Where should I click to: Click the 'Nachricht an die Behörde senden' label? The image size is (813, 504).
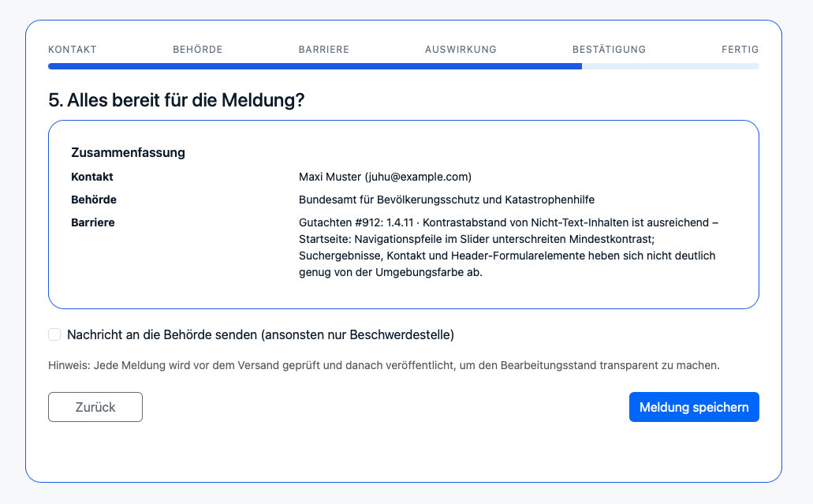click(x=260, y=334)
